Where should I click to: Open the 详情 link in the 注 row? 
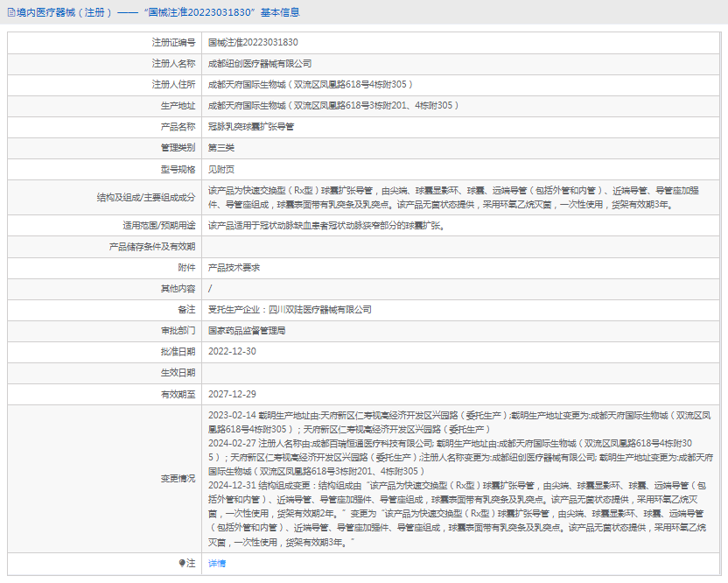coord(217,564)
